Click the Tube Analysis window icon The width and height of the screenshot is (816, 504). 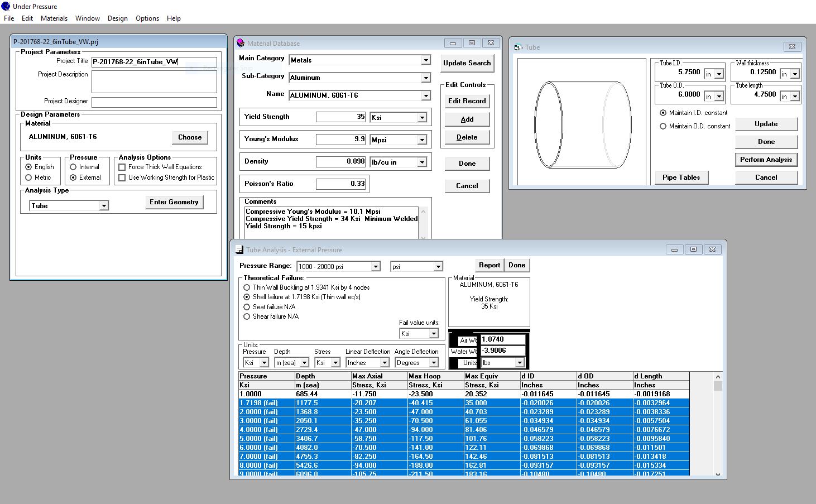tap(239, 249)
